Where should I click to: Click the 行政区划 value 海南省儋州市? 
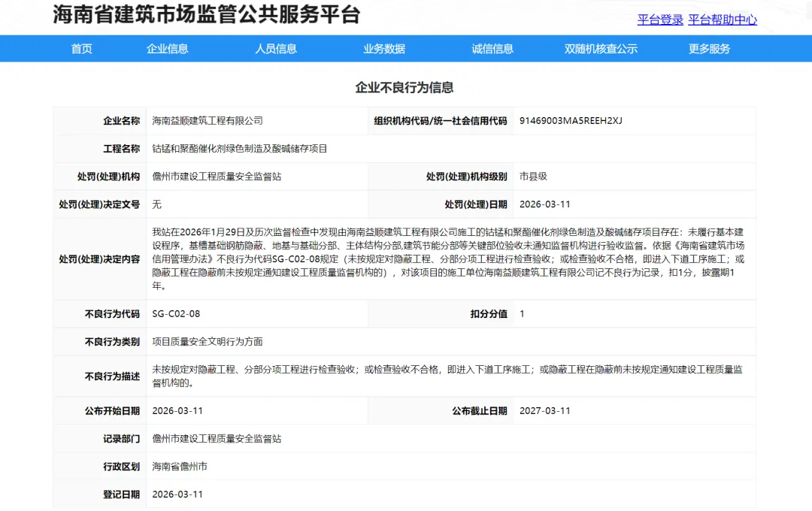click(180, 467)
